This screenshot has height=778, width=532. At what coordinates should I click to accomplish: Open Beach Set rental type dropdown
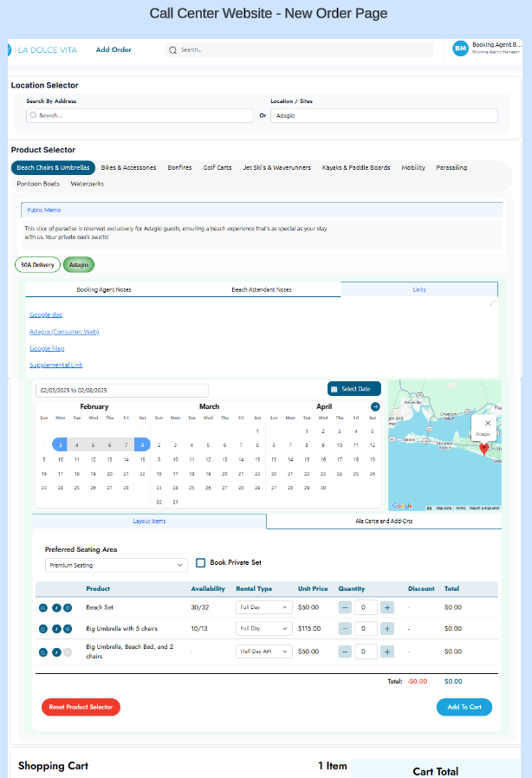click(x=263, y=607)
